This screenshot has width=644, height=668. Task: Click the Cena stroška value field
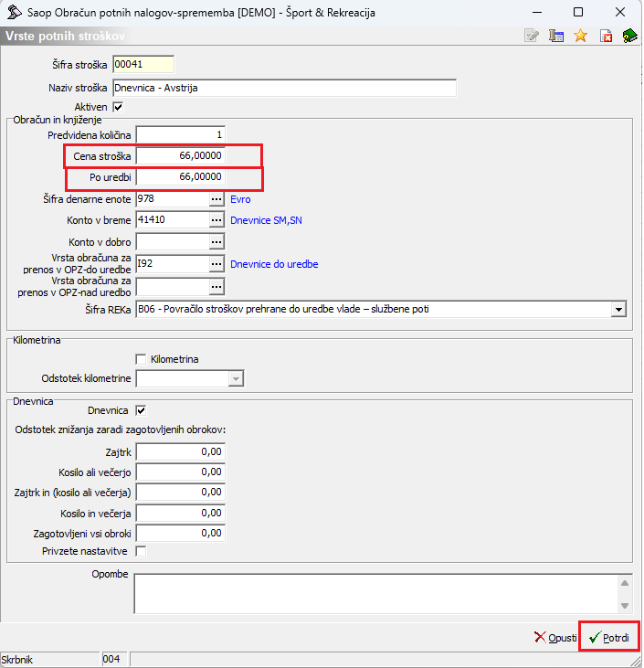(181, 155)
